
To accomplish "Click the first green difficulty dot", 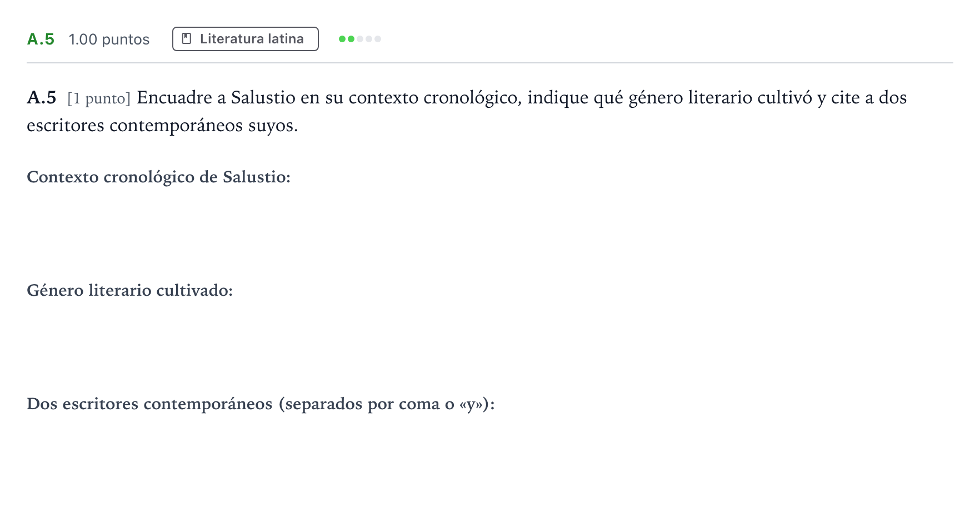I will tap(342, 39).
